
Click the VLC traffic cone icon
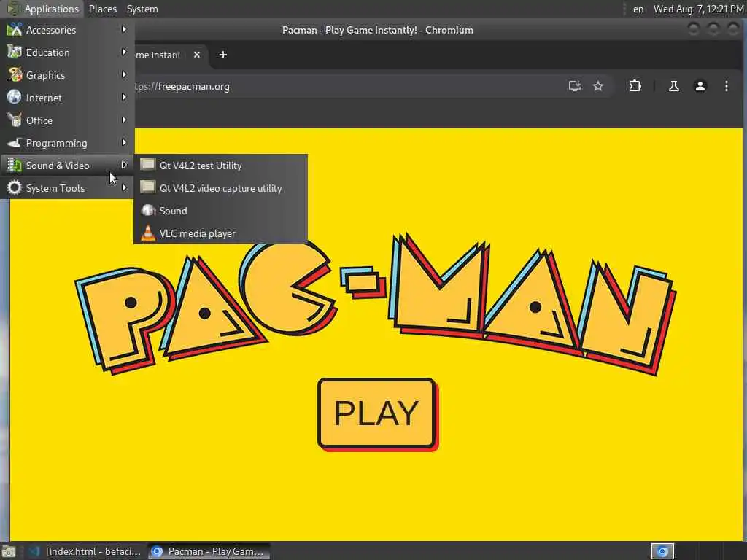(x=148, y=233)
